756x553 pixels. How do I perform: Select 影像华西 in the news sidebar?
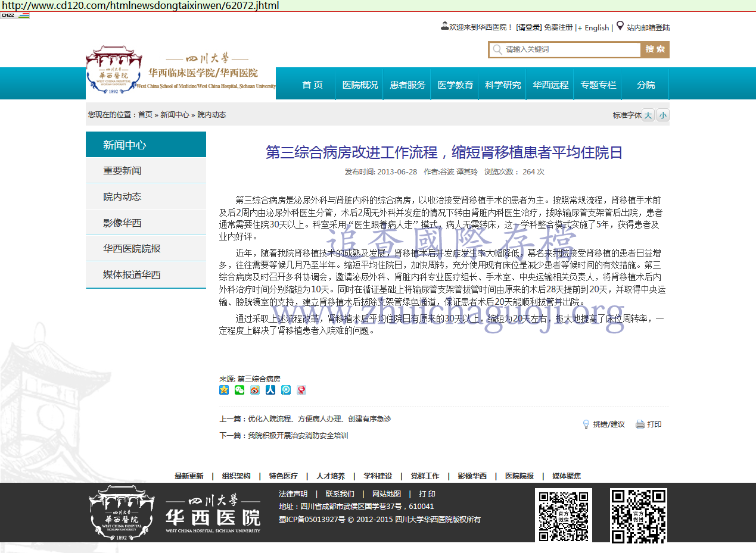pyautogui.click(x=122, y=223)
